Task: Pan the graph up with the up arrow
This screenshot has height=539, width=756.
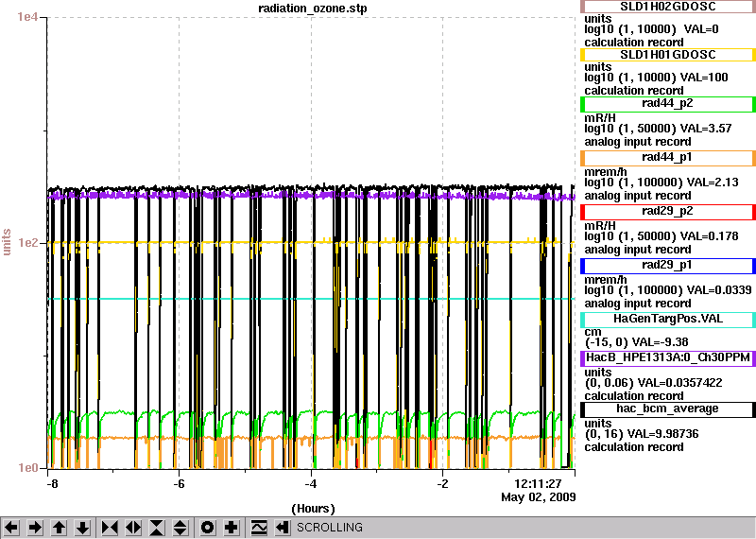Action: pyautogui.click(x=59, y=528)
